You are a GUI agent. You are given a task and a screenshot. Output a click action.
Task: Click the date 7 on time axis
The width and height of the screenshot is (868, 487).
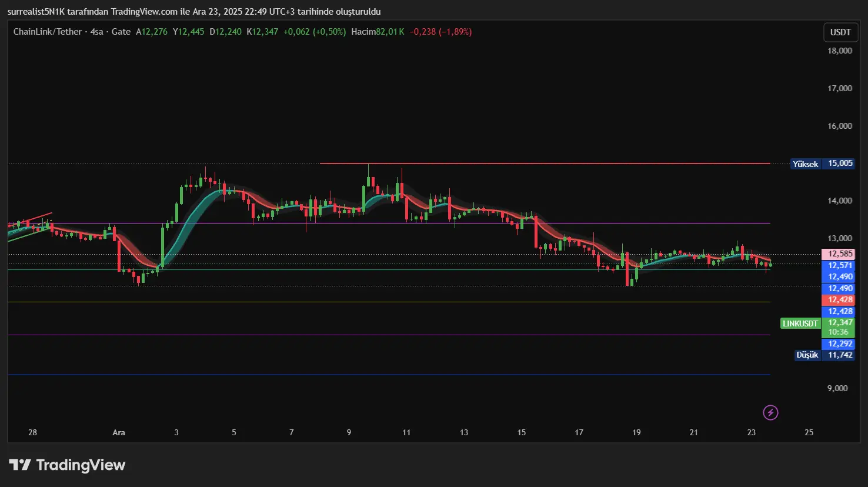tap(292, 433)
